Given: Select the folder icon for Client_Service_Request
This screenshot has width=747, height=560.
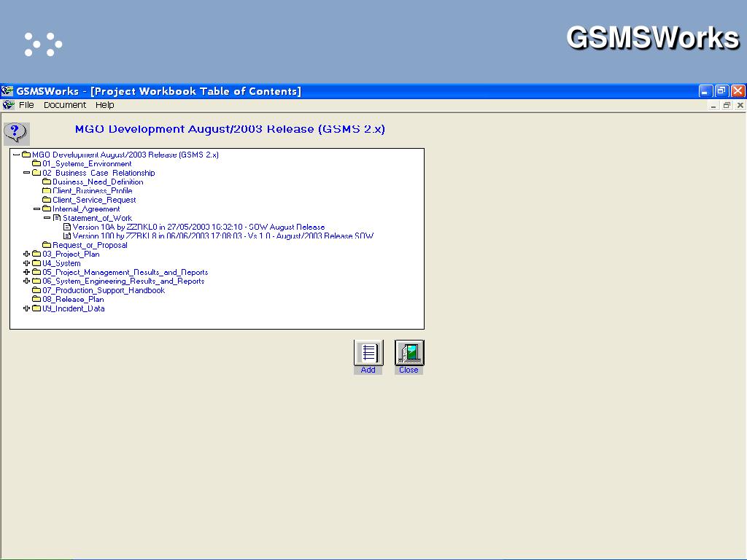Looking at the screenshot, I should click(47, 200).
